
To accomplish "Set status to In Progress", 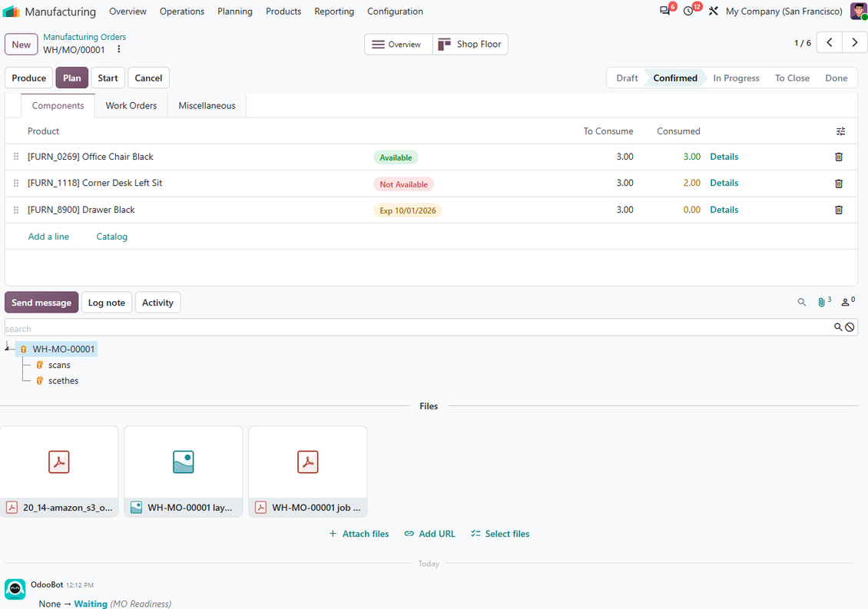I will [736, 78].
